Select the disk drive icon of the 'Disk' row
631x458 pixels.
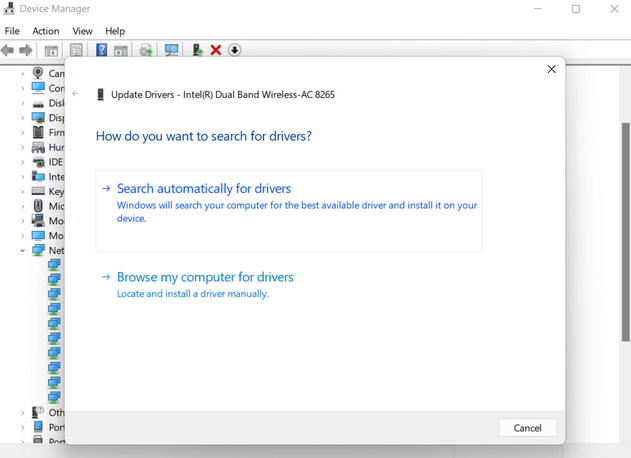(38, 104)
